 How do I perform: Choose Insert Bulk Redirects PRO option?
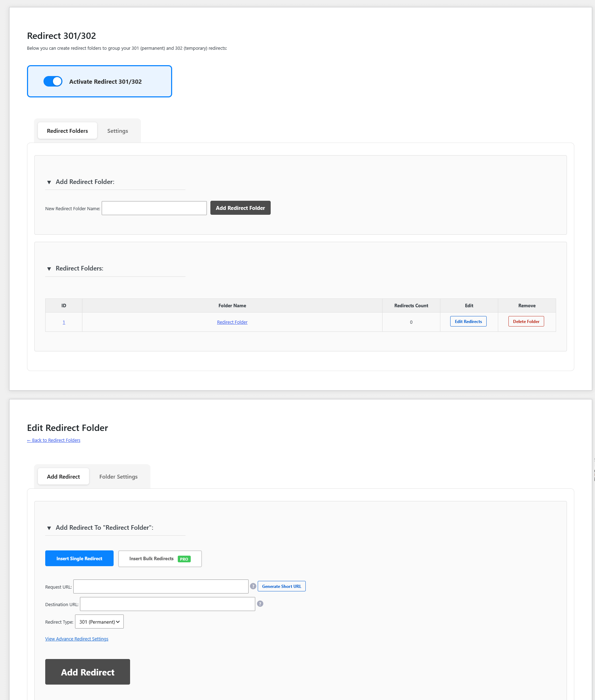pyautogui.click(x=160, y=558)
